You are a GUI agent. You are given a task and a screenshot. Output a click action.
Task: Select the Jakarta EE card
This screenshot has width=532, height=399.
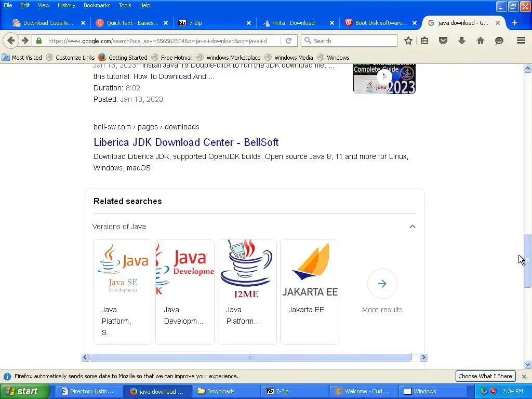click(310, 292)
